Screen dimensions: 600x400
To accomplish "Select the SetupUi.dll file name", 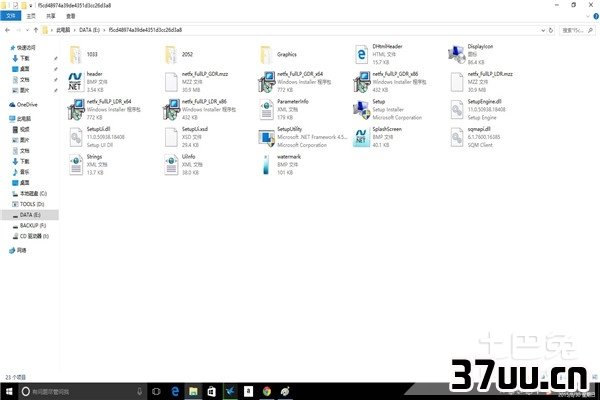I will [x=98, y=129].
